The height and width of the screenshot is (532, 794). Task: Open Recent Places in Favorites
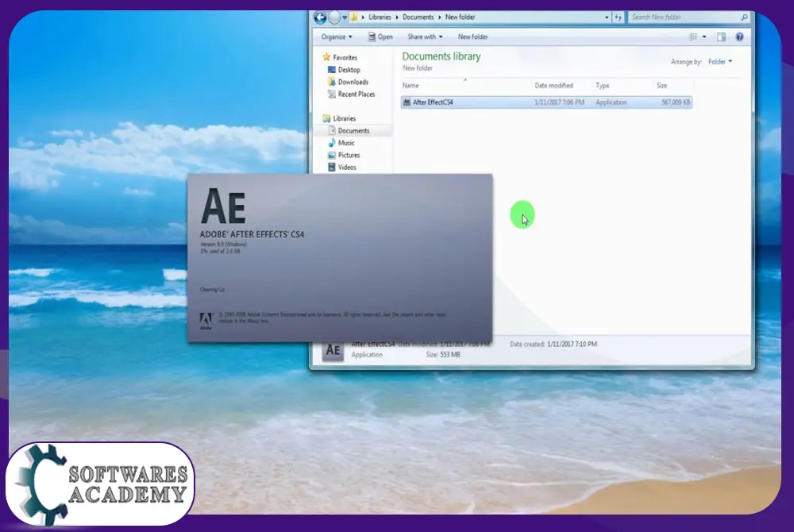[357, 94]
